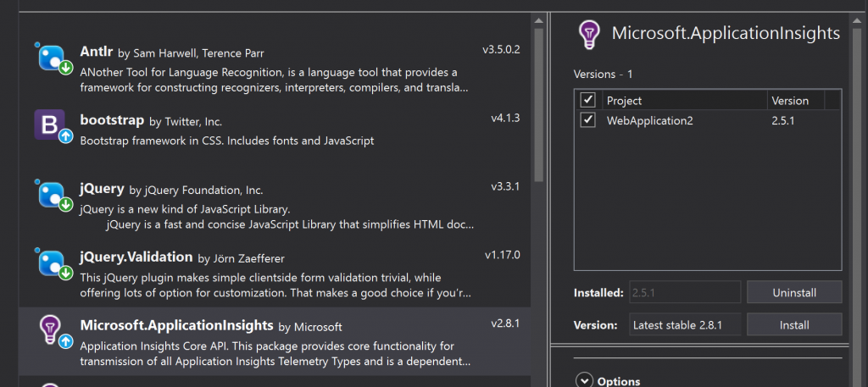Select the Microsoft.ApplicationInsights package title in the list
Viewport: 868px width, 387px height.
pyautogui.click(x=176, y=325)
